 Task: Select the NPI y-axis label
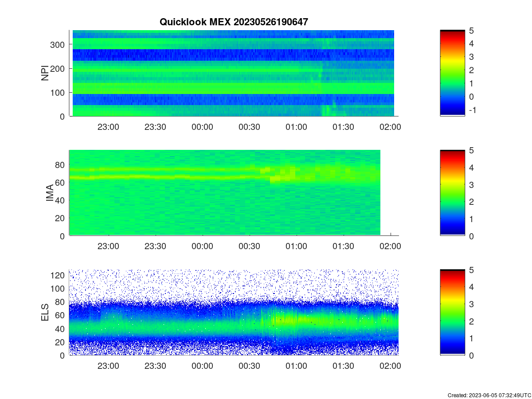[45, 73]
